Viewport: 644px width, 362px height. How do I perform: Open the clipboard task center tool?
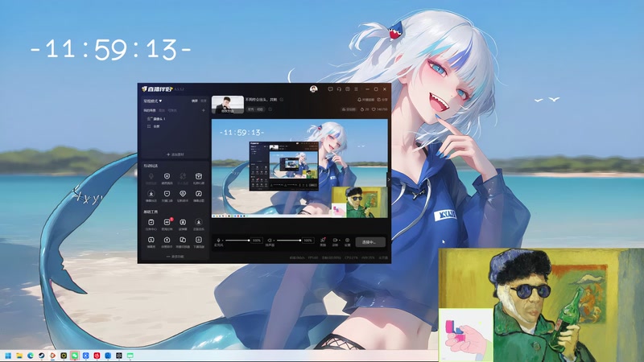pos(151,224)
